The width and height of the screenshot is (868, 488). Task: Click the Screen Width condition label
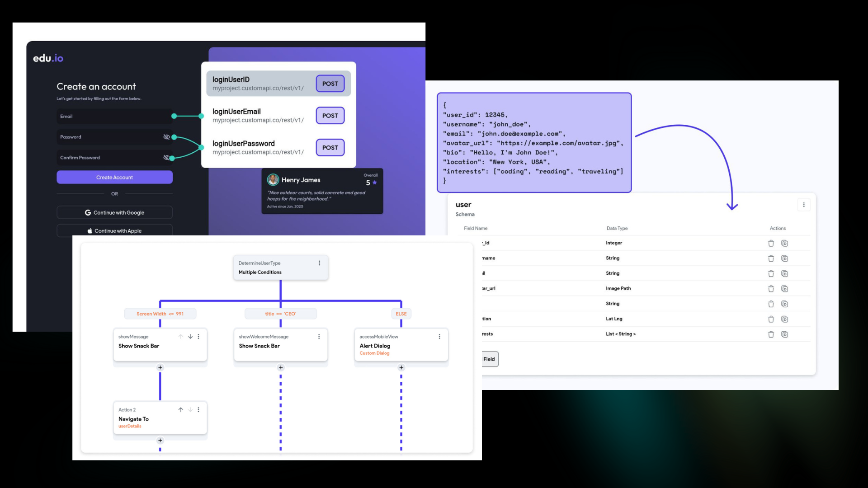(x=160, y=314)
